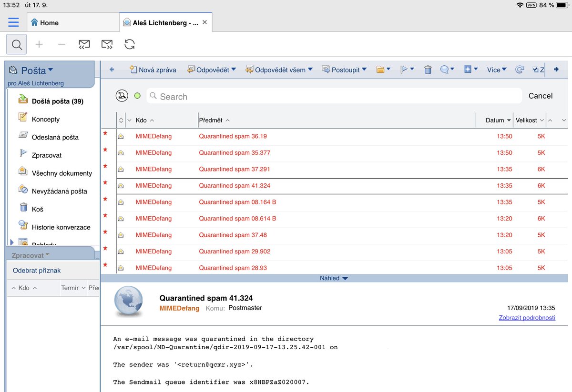The image size is (572, 392).
Task: Open the hamburger menu
Action: click(x=13, y=22)
